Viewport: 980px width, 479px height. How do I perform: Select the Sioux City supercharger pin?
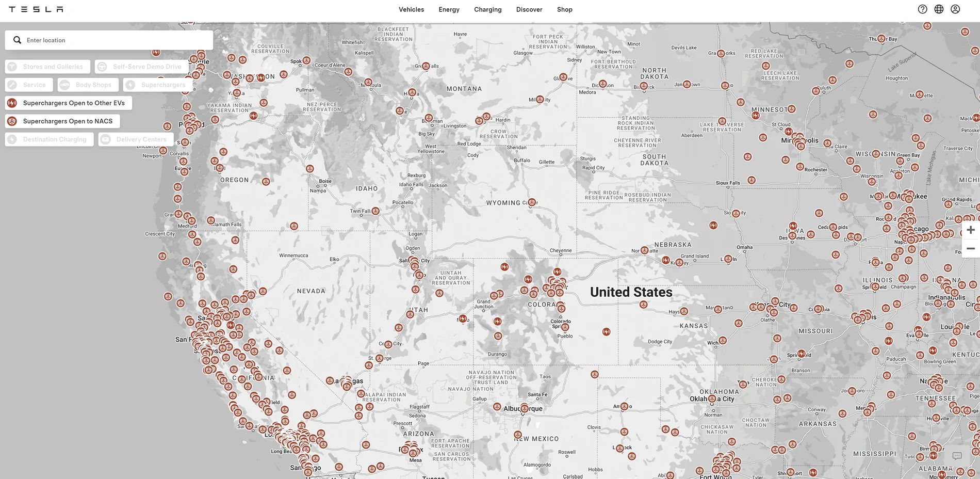click(736, 213)
